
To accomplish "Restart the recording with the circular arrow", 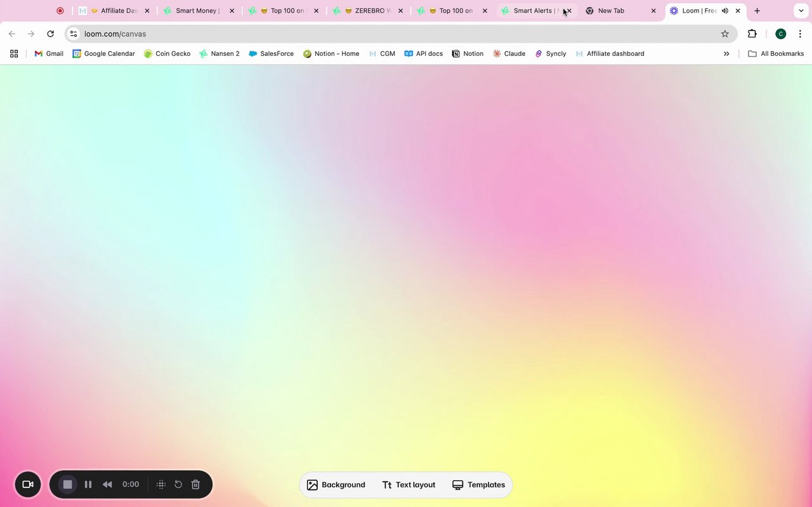I will click(178, 485).
